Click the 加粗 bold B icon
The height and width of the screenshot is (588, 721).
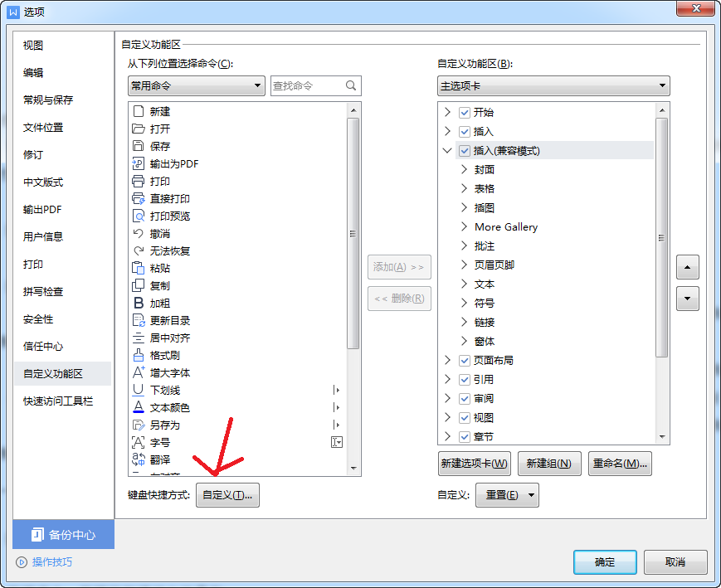[x=138, y=303]
